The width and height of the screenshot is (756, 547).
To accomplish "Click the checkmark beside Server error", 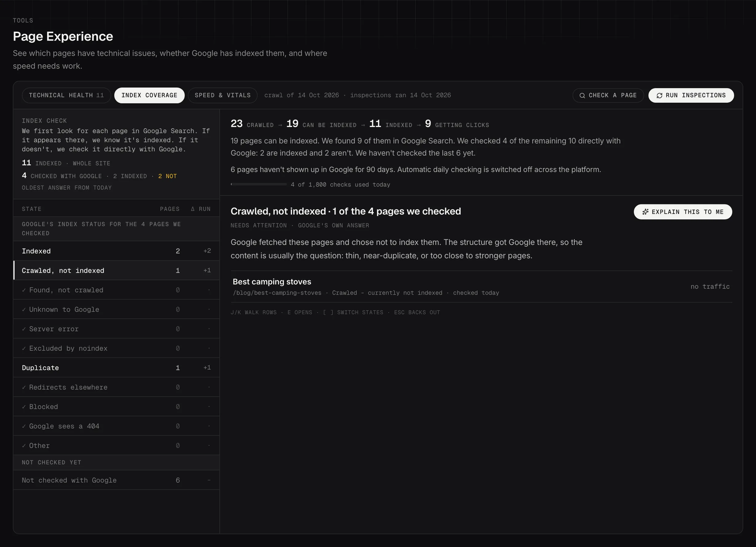I will coord(24,329).
